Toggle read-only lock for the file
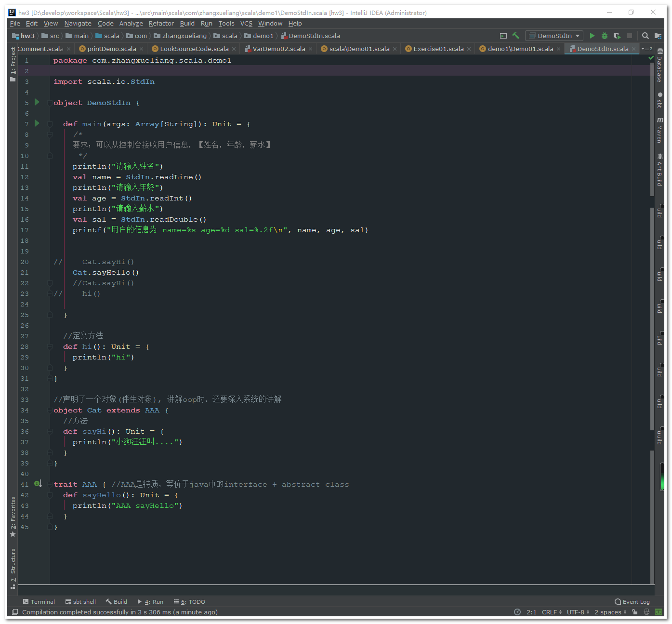The image size is (672, 624). 635,612
